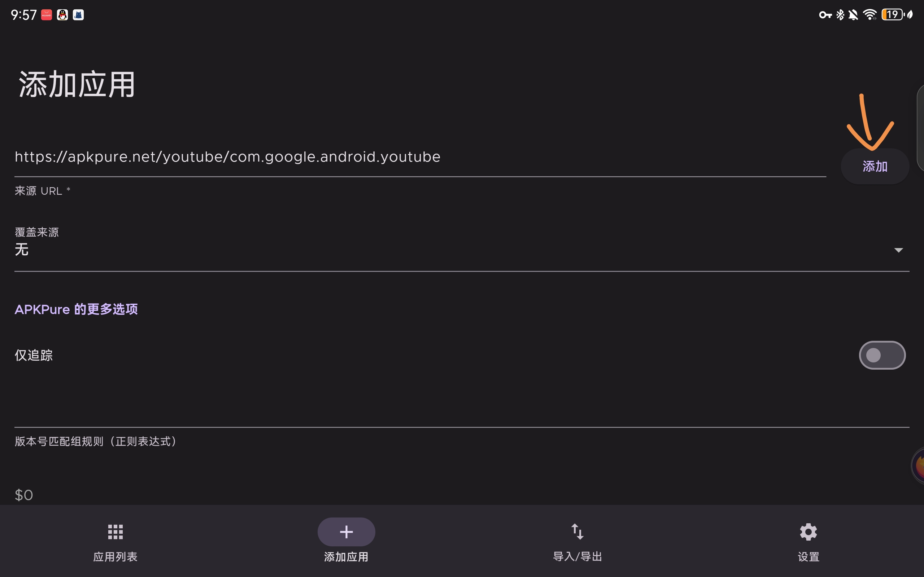The image size is (924, 577).
Task: Switch to the 应用列表 tab
Action: click(x=115, y=556)
